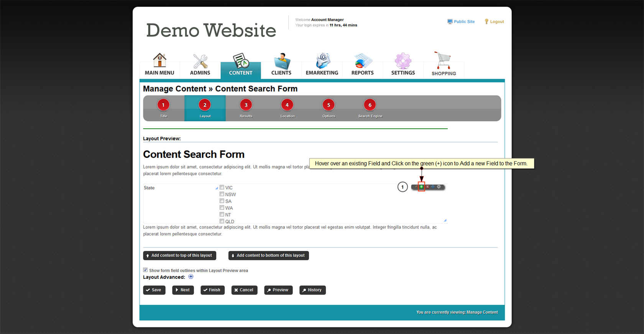Open the field settings gear icon

(x=439, y=187)
